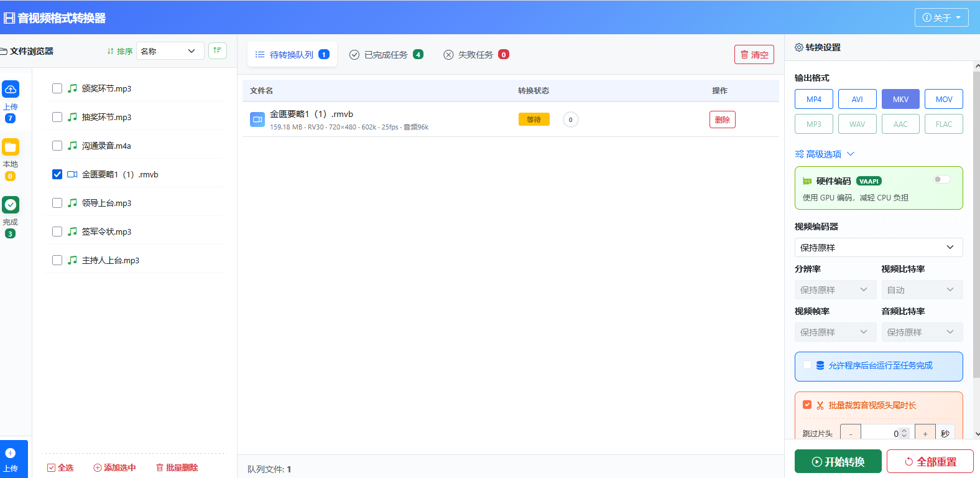Viewport: 980px width, 478px height.
Task: Click the VAAPI badge
Action: click(869, 181)
